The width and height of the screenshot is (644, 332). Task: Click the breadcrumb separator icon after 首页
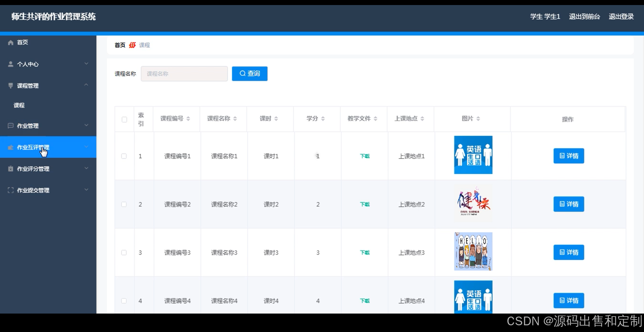[x=132, y=45]
